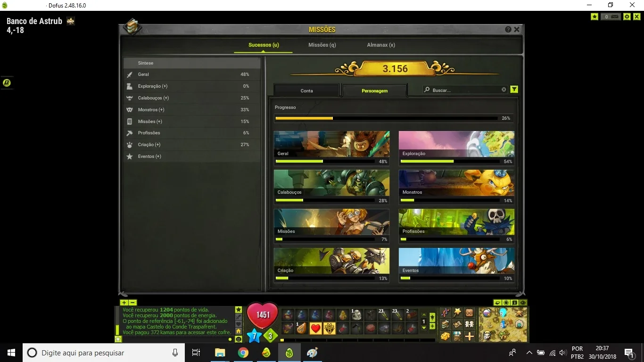Open the world map scroll icon
644x362 pixels.
tap(457, 324)
